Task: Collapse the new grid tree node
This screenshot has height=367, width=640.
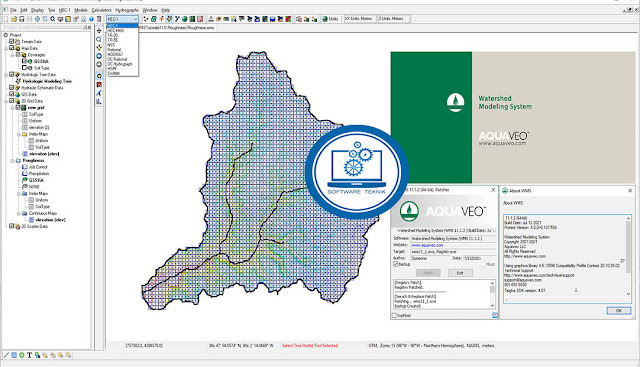Action: pyautogui.click(x=12, y=108)
